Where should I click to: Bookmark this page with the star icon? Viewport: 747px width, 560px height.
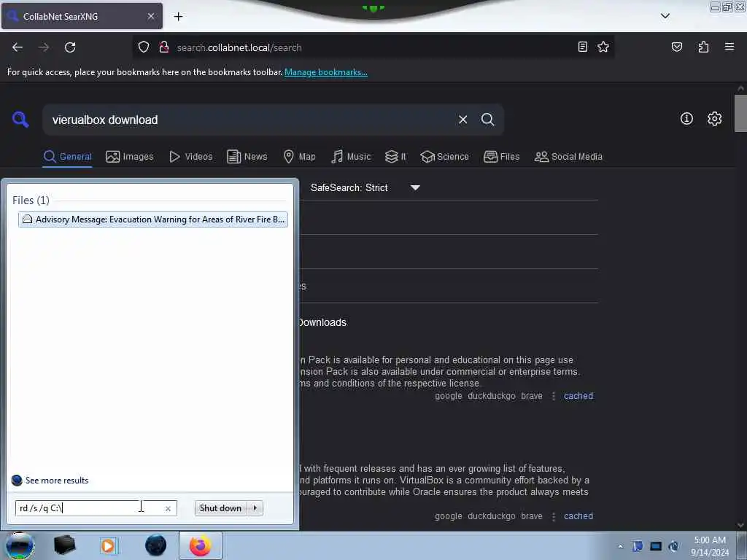point(603,47)
